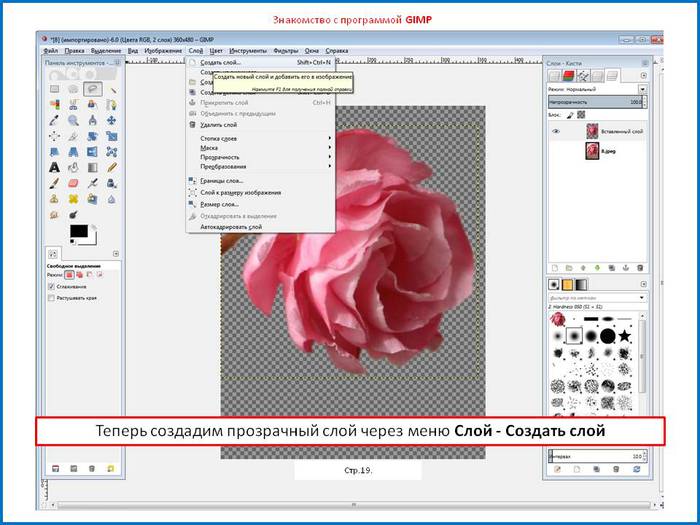Select the Eraser tool
The height and width of the screenshot is (525, 700).
point(73,183)
